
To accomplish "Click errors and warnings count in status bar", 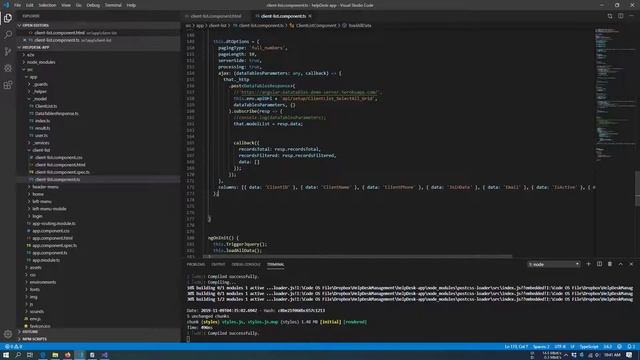I will [x=13, y=347].
